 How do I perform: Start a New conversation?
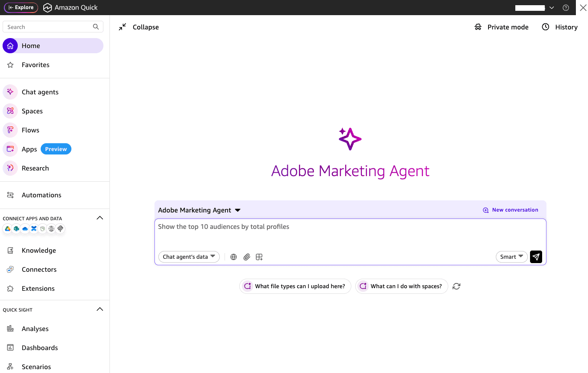[x=511, y=210]
